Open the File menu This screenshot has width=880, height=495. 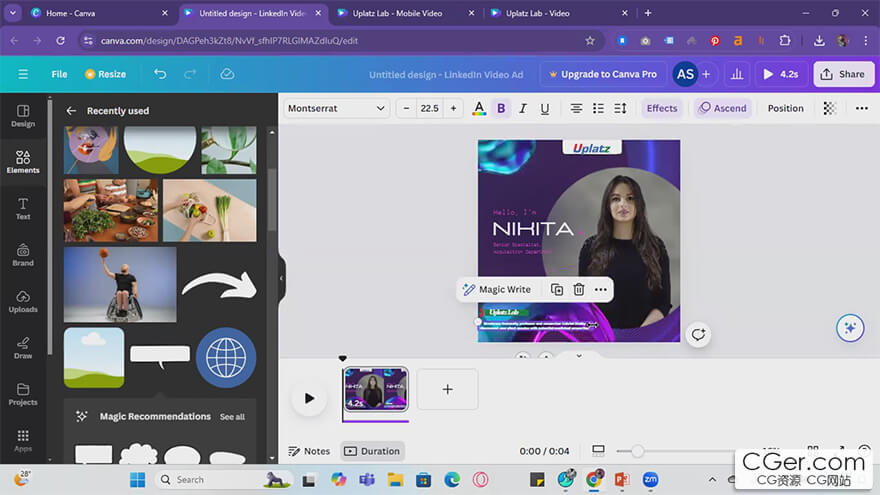coord(59,74)
